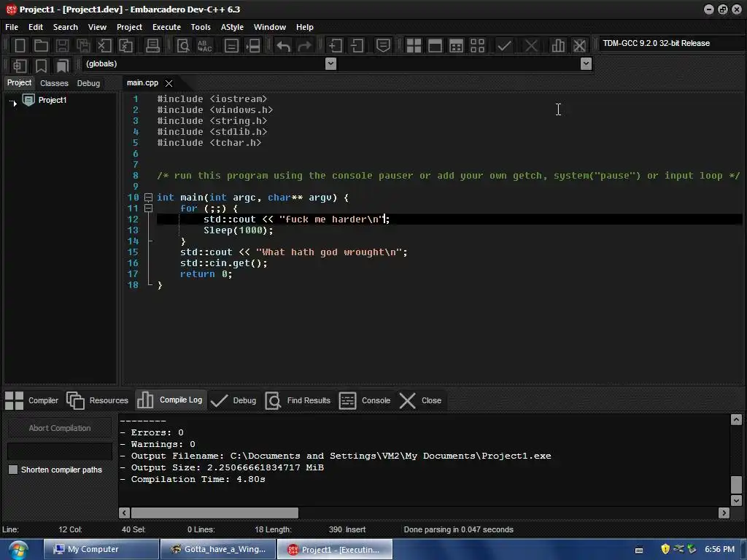Viewport: 747px width, 560px height.
Task: Open the bottom Debug panel tab
Action: tap(234, 400)
